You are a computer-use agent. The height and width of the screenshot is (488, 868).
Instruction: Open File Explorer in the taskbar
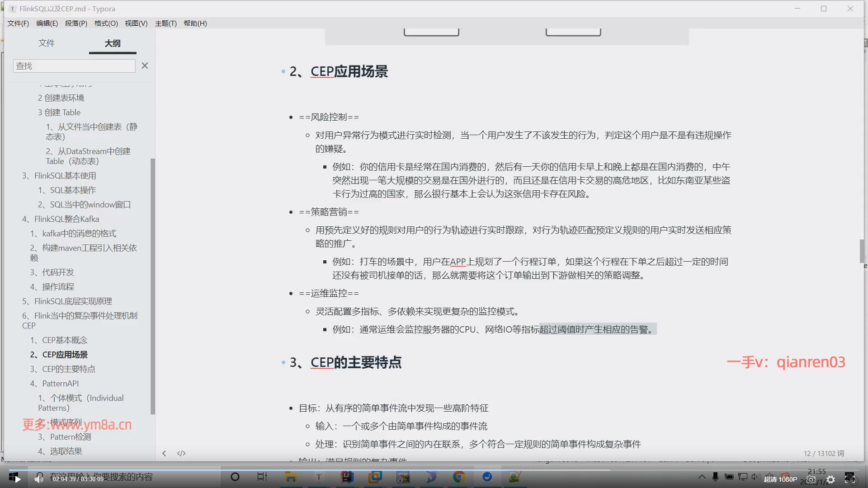point(291,477)
